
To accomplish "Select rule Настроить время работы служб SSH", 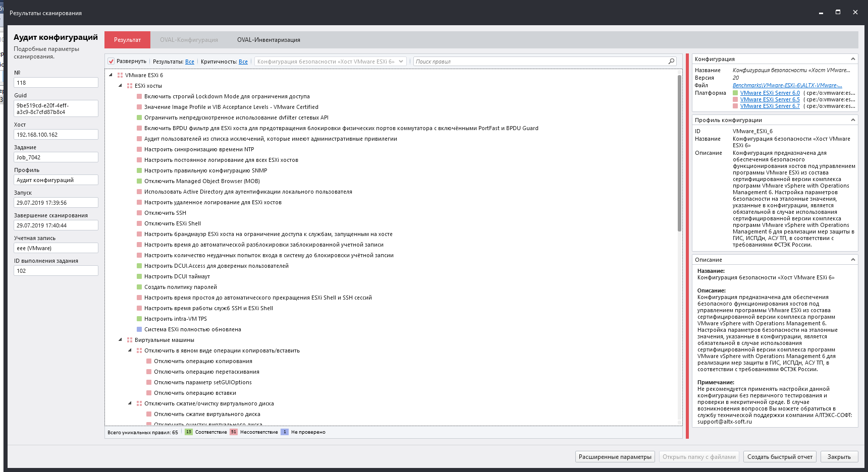I will tap(208, 308).
